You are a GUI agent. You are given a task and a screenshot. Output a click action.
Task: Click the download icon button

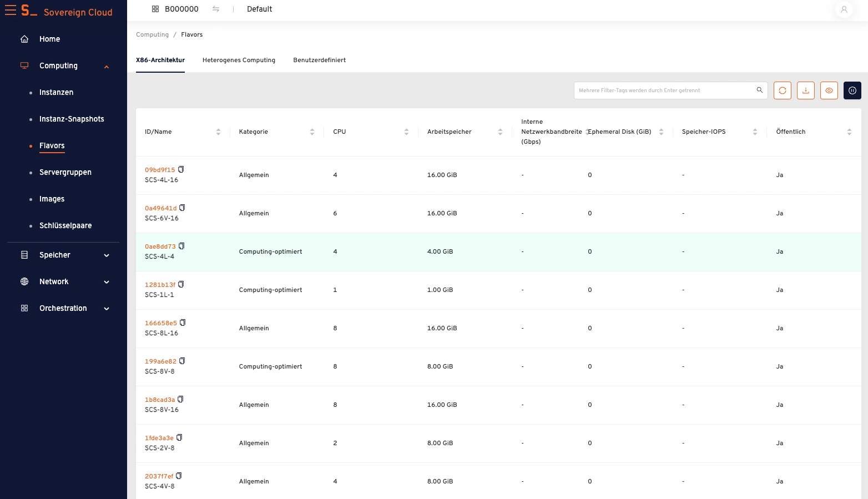[x=806, y=90]
